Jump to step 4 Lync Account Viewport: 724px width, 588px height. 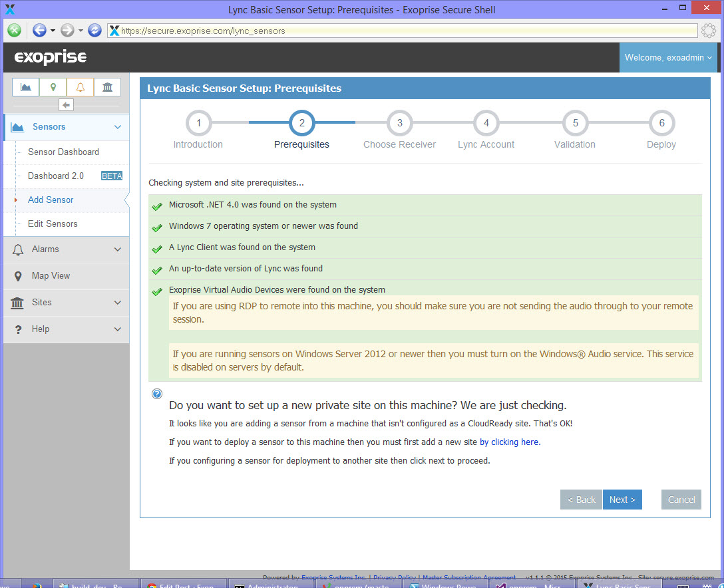pyautogui.click(x=486, y=123)
